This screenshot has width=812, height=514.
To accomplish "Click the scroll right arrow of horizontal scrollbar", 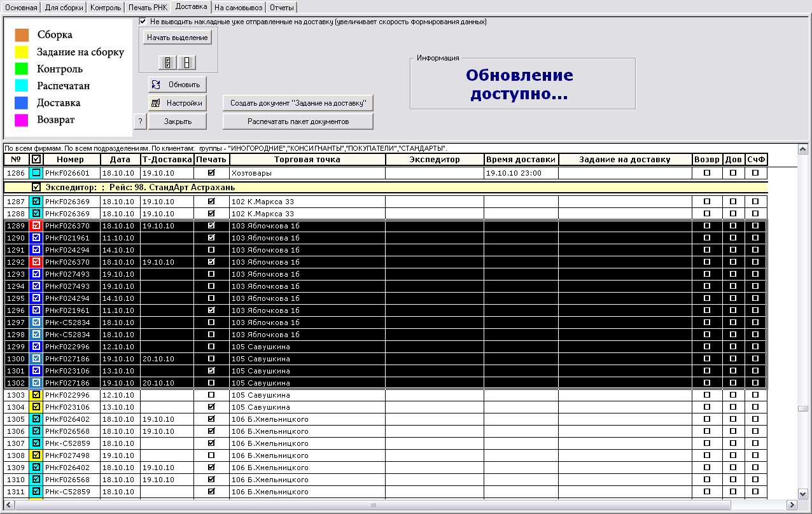I will coord(792,505).
